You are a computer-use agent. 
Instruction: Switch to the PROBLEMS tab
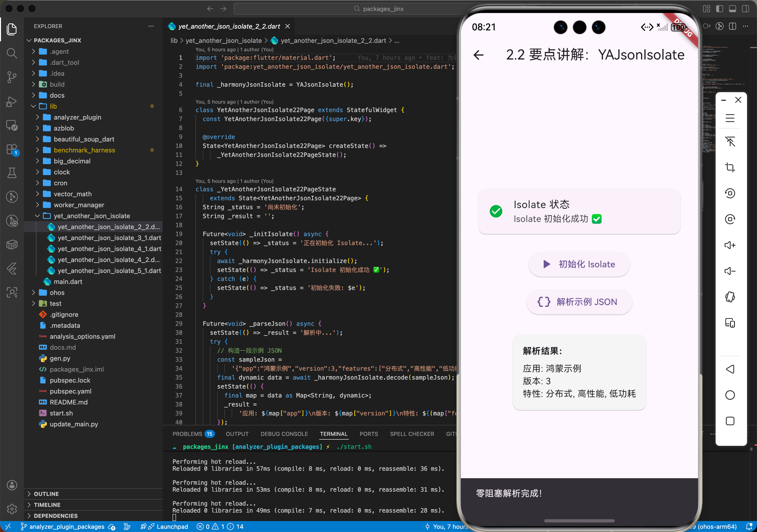[x=187, y=434]
